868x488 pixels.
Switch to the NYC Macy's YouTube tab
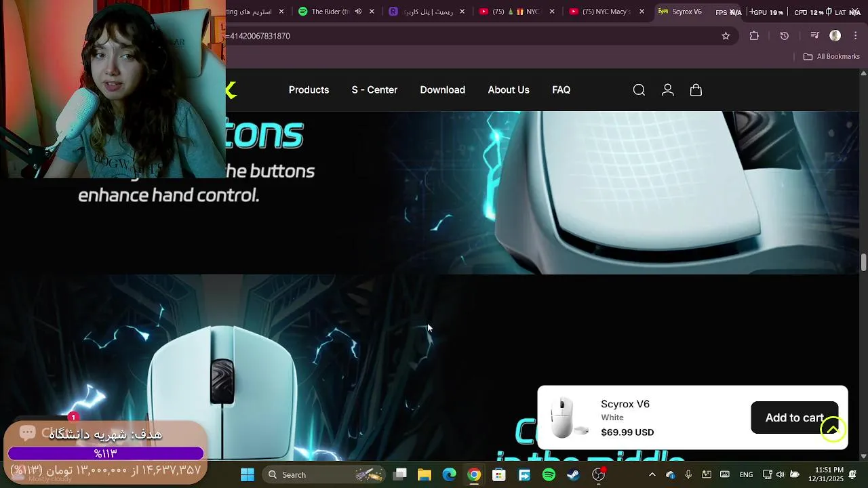click(606, 12)
